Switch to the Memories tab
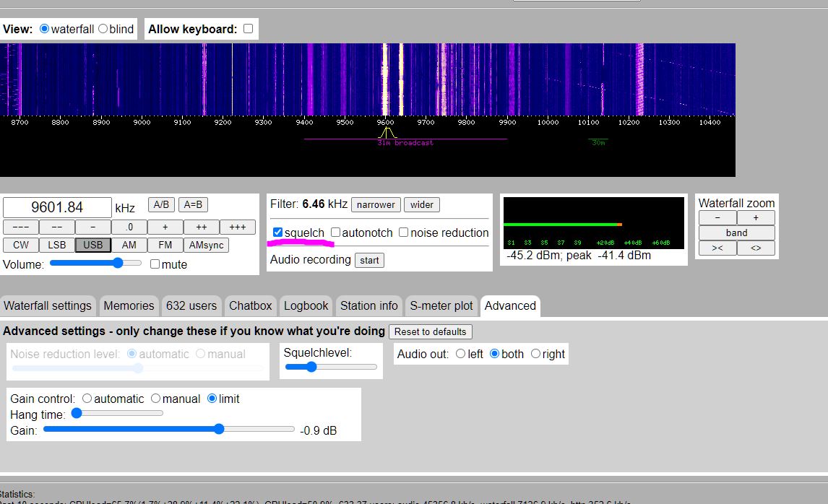This screenshot has width=828, height=504. (x=129, y=305)
